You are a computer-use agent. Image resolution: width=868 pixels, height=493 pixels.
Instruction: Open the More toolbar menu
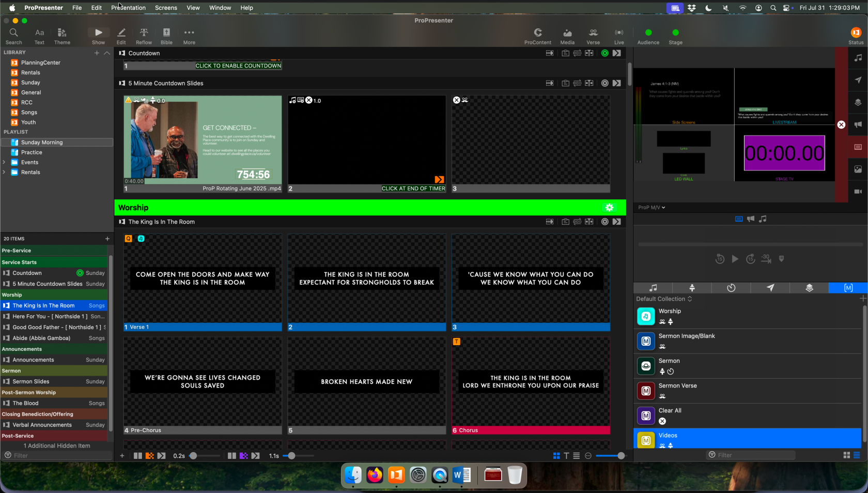coord(189,36)
